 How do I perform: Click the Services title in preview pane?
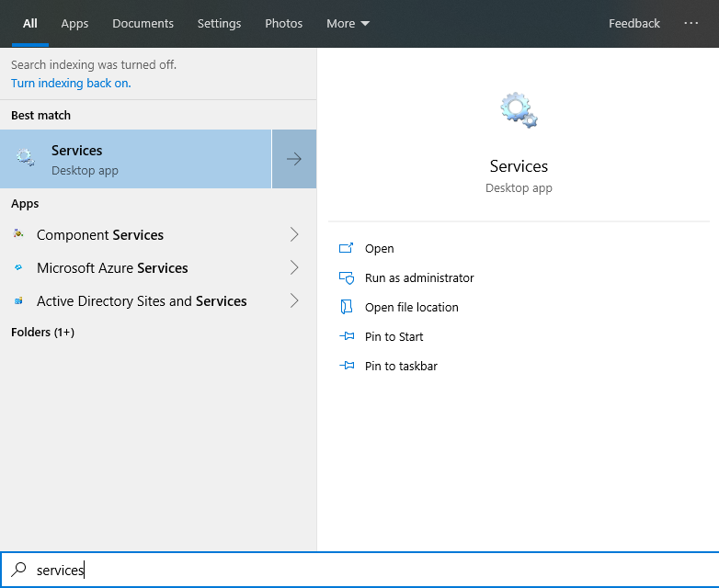point(519,166)
